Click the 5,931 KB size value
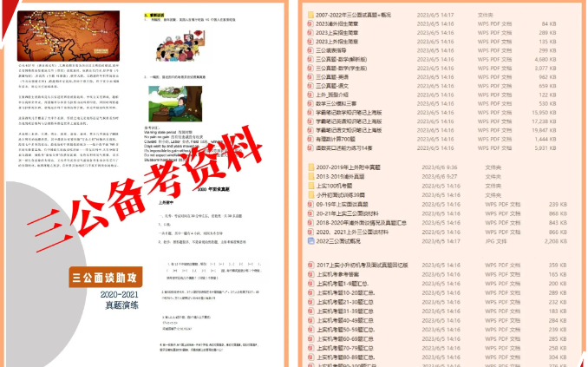 pos(546,148)
